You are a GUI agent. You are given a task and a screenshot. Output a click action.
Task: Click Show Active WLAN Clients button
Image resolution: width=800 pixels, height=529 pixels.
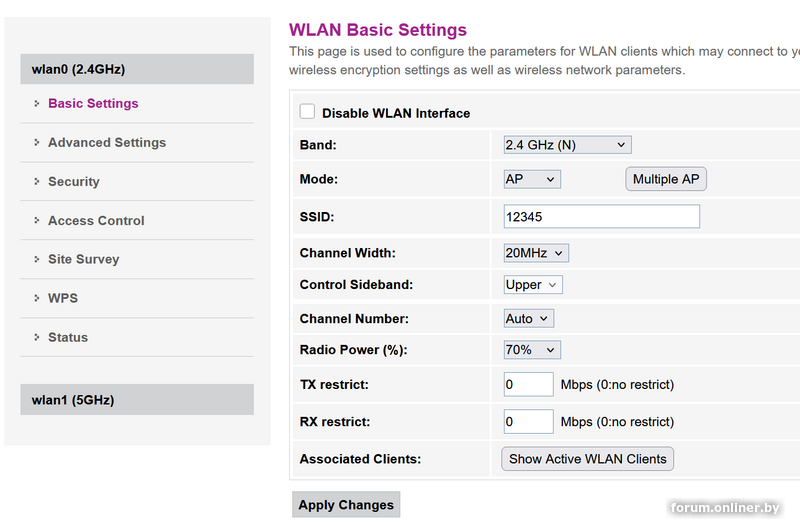587,459
